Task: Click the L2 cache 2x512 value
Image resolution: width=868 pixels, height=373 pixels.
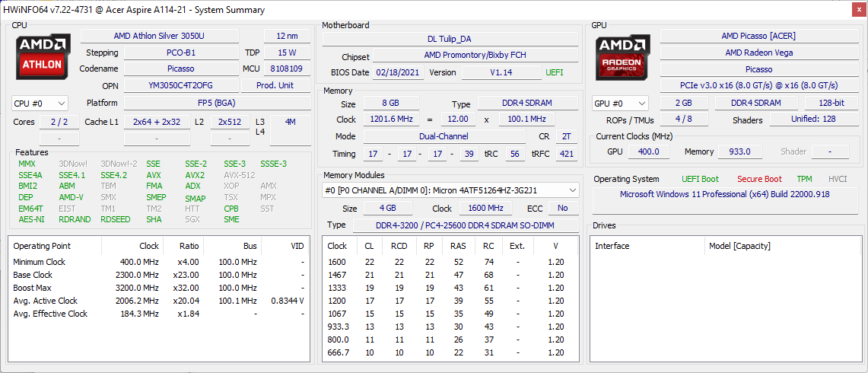Action: click(x=230, y=122)
